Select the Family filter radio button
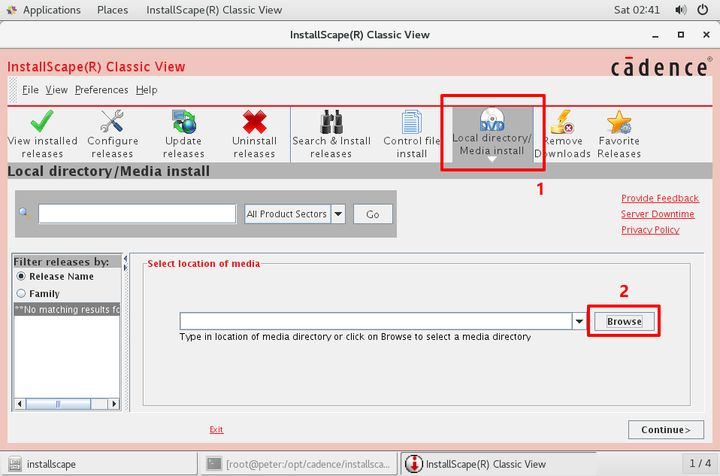The image size is (720, 476). point(22,294)
